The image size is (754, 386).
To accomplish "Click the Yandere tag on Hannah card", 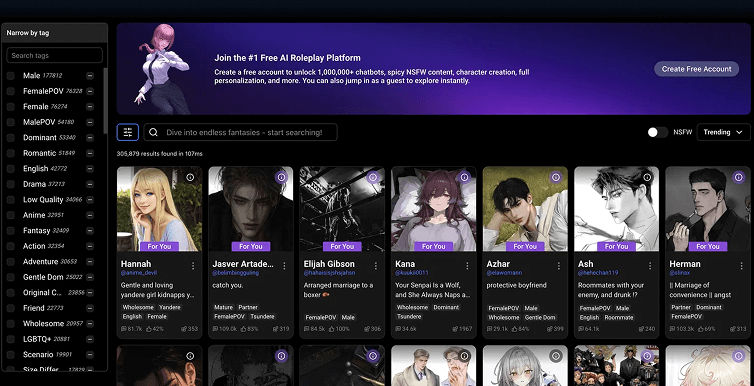I will [169, 307].
